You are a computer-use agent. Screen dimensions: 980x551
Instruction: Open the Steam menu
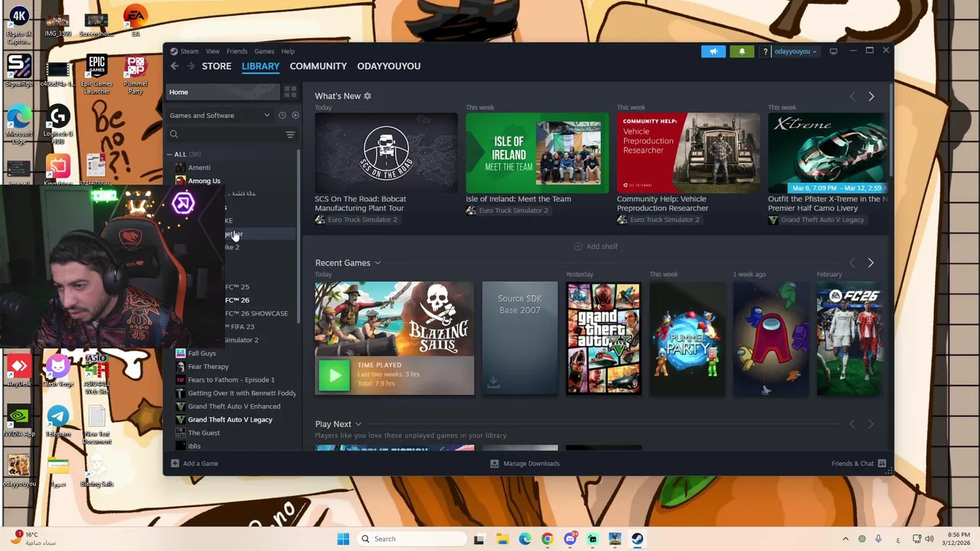click(x=189, y=51)
